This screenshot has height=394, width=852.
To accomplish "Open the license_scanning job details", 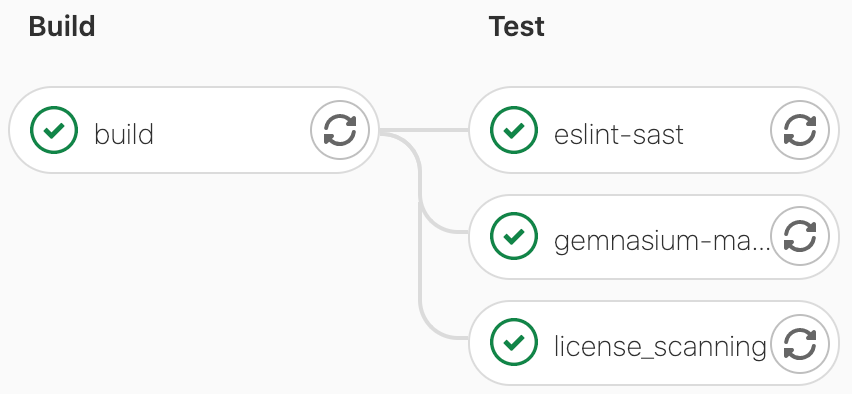I will click(x=660, y=347).
